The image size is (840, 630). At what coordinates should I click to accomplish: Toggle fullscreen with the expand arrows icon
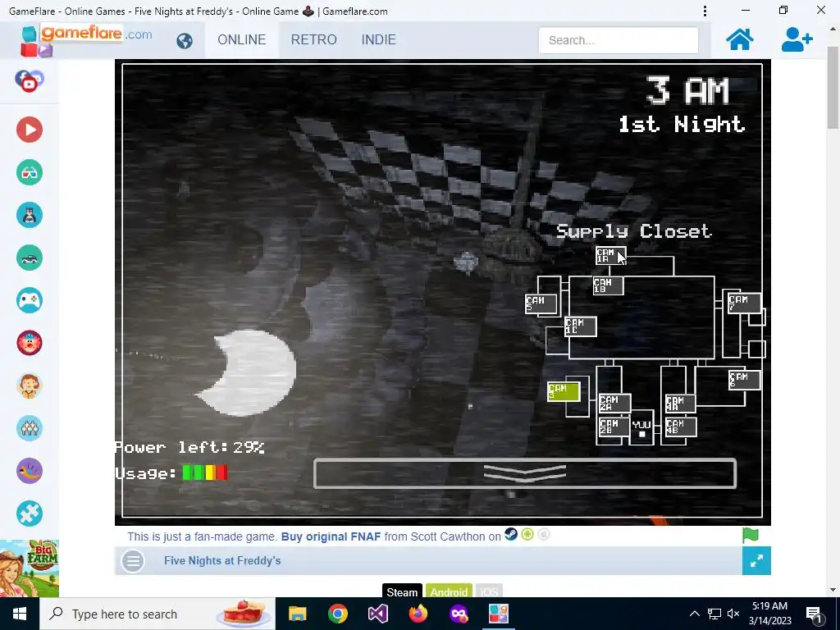pos(756,561)
